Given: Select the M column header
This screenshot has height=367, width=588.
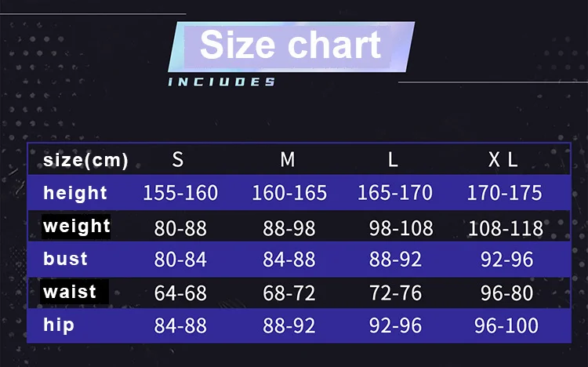Looking at the screenshot, I should [288, 159].
